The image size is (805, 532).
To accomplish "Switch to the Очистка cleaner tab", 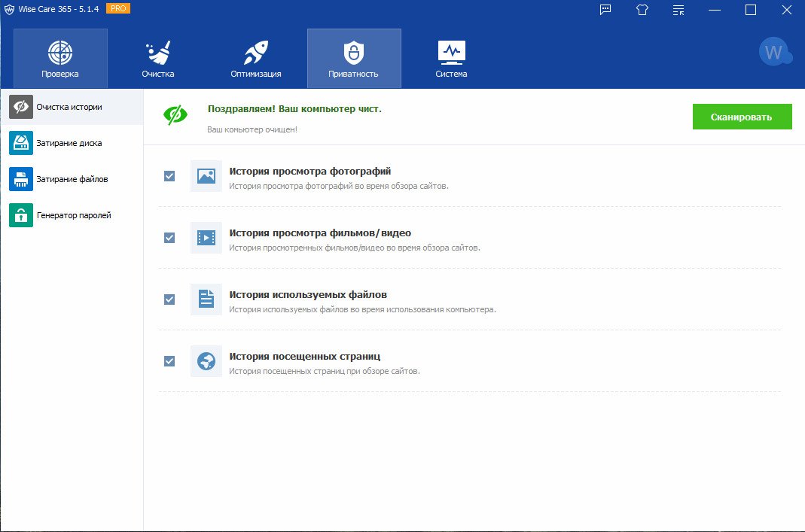I will coord(158,59).
